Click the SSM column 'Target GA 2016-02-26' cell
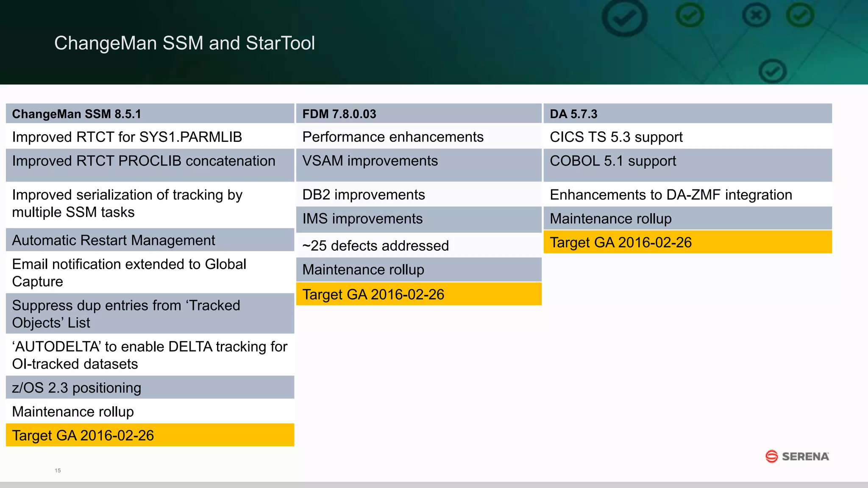The image size is (868, 488). [x=150, y=435]
